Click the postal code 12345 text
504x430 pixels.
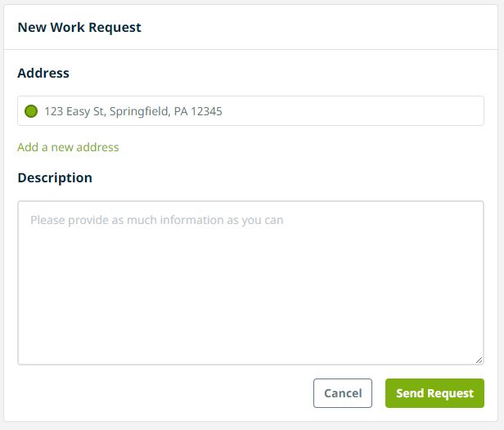tap(206, 111)
